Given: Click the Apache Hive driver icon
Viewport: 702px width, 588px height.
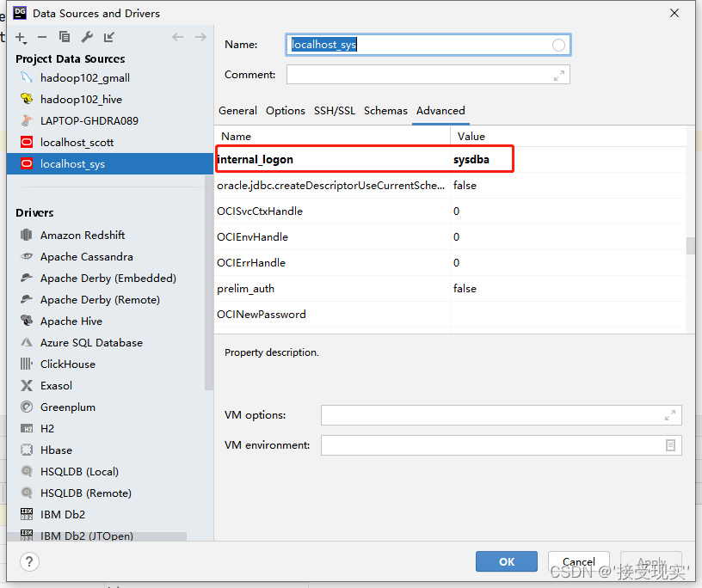Looking at the screenshot, I should point(27,321).
